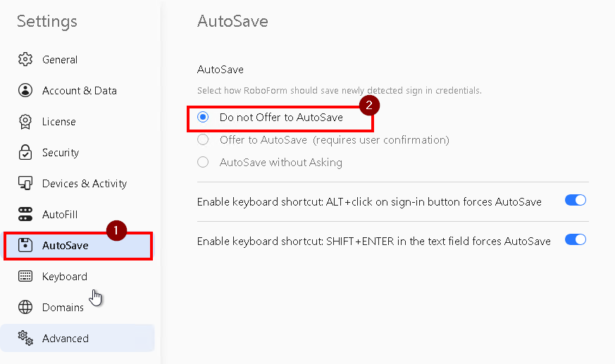Click the AutoSave floppy disk icon
The height and width of the screenshot is (364, 615).
25,245
